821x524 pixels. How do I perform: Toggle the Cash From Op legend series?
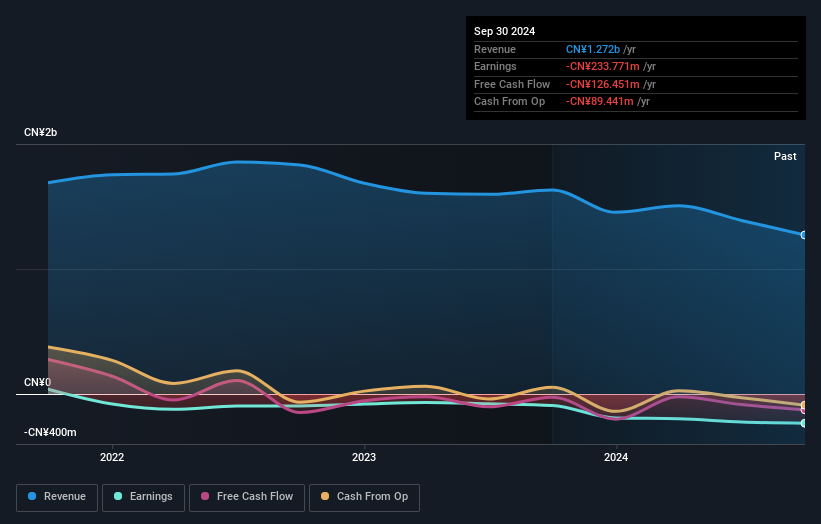click(x=364, y=497)
